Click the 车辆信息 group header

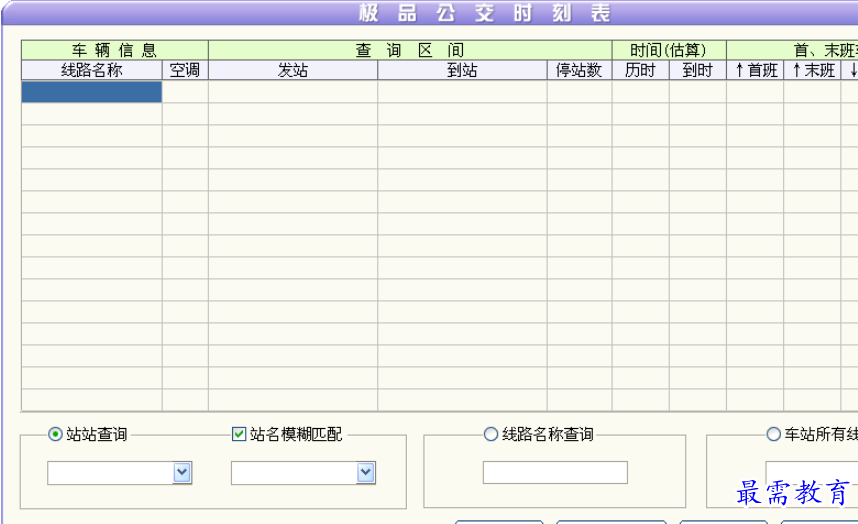[115, 50]
